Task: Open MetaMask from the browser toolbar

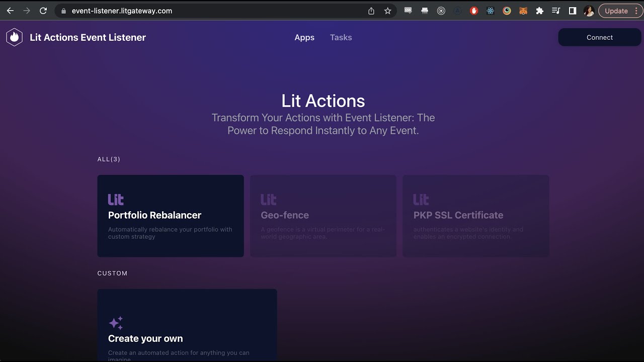Action: (523, 11)
